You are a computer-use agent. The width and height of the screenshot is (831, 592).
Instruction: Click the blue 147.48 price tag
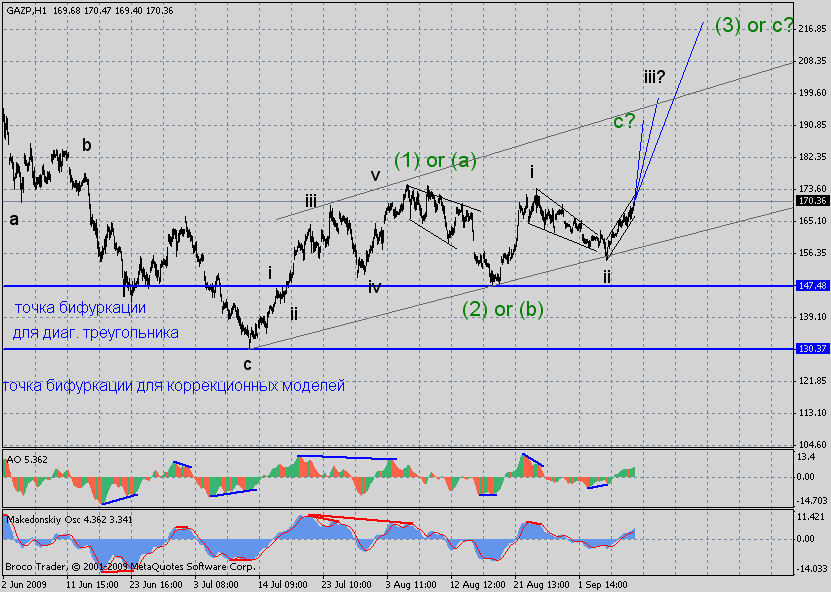(812, 286)
